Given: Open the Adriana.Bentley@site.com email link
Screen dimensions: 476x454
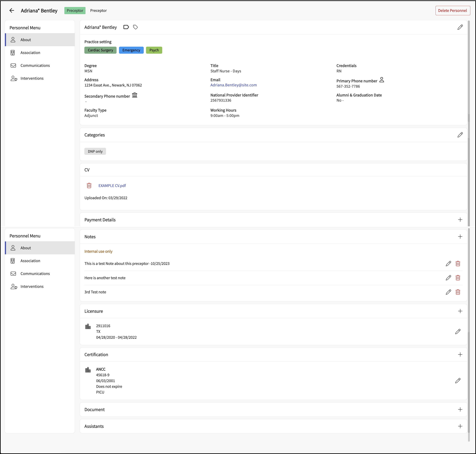Looking at the screenshot, I should click(x=233, y=85).
